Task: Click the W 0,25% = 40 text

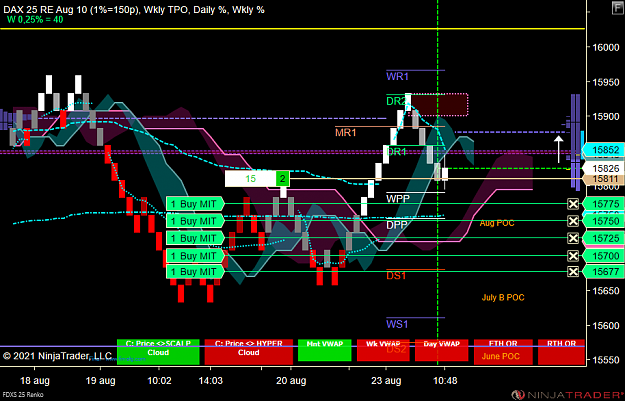Action: point(35,20)
